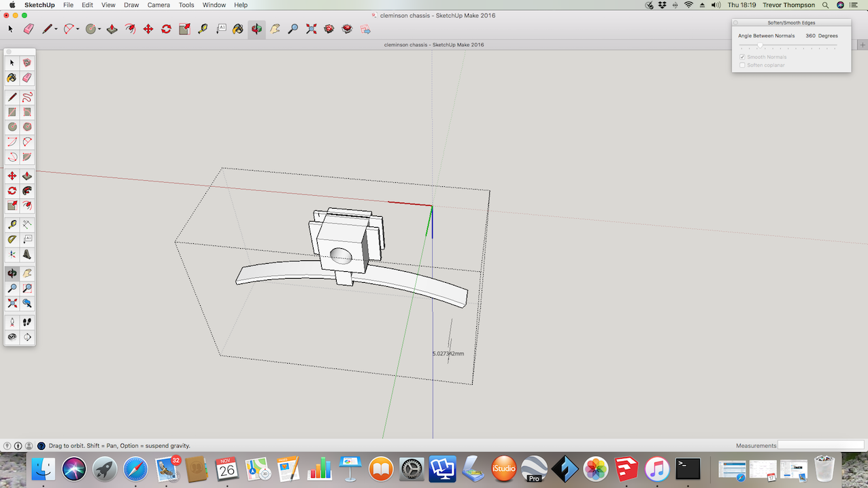Open iTunes from the Dock
The width and height of the screenshot is (868, 488).
[x=657, y=469]
